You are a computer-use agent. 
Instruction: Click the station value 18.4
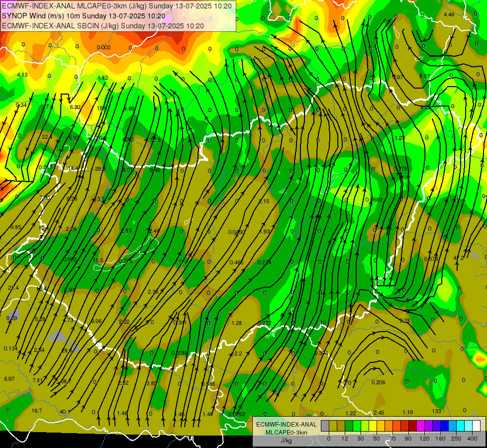pos(73,168)
